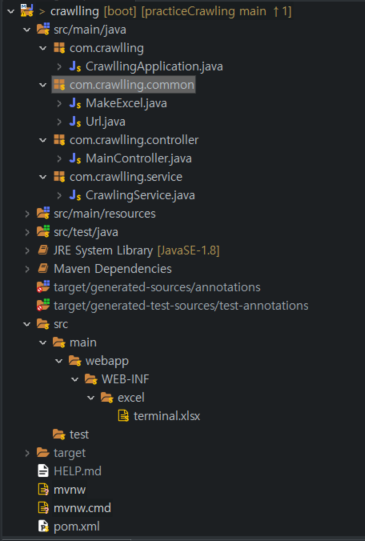The image size is (365, 541).
Task: Click the src/test/java folder icon
Action: point(43,232)
